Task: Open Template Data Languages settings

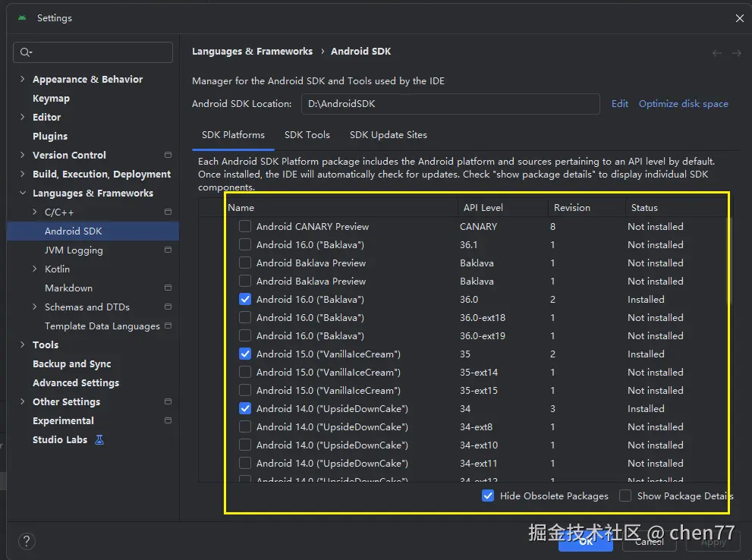Action: pyautogui.click(x=102, y=326)
